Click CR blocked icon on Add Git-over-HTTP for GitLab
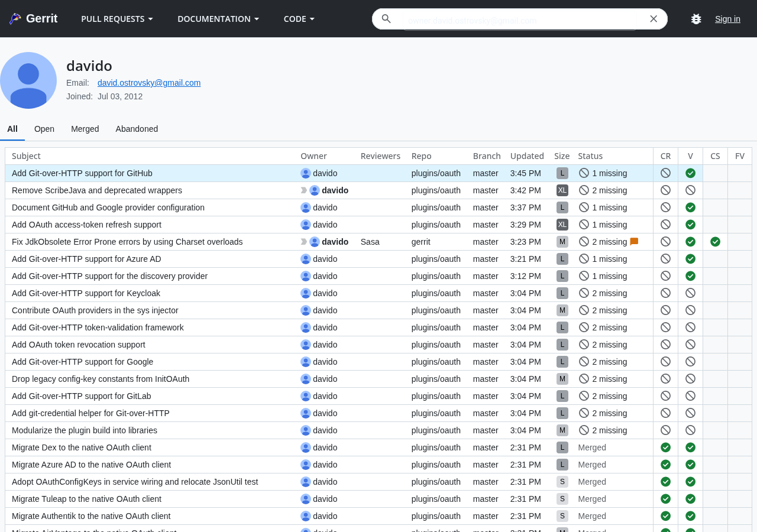 pyautogui.click(x=665, y=396)
